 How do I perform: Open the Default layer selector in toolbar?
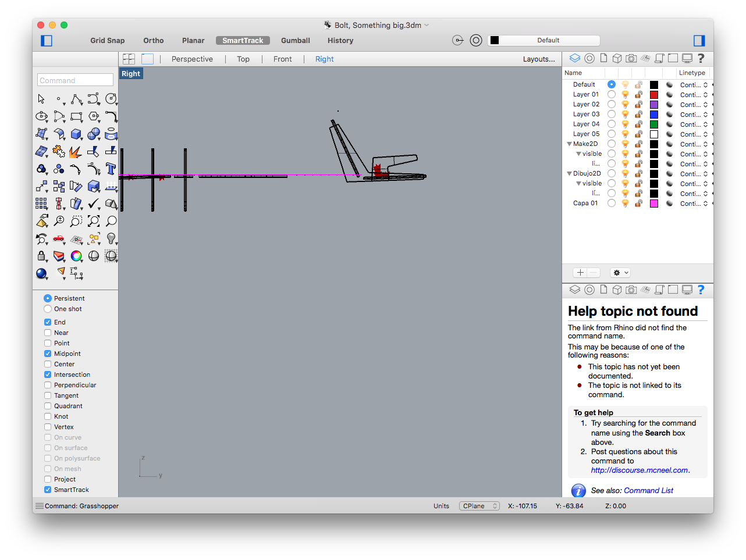[x=543, y=41]
